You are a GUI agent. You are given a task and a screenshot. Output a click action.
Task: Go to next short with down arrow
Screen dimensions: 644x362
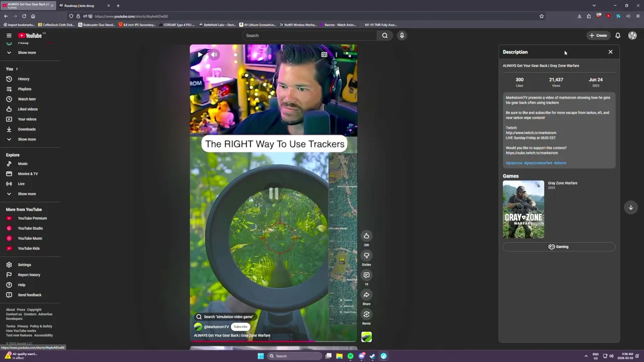click(x=630, y=207)
